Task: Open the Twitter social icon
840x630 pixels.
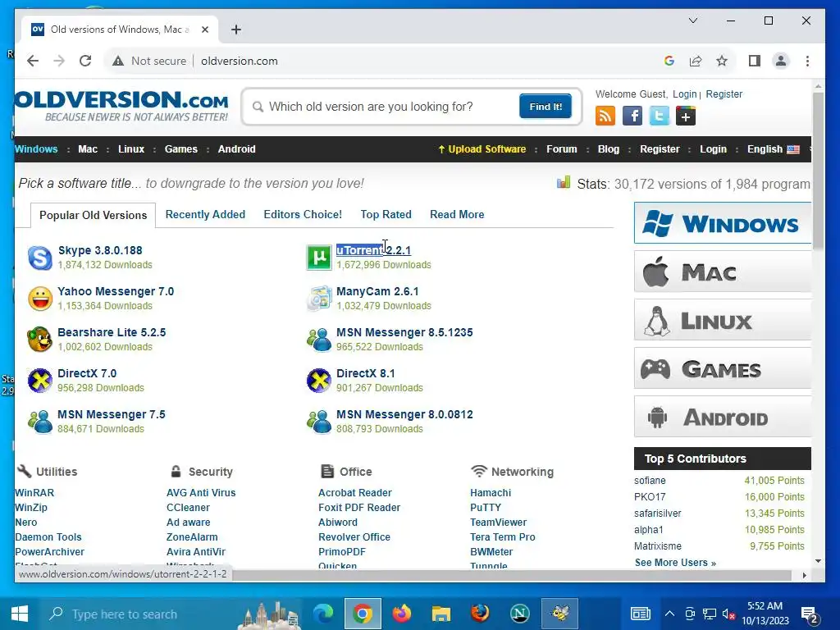Action: click(659, 116)
